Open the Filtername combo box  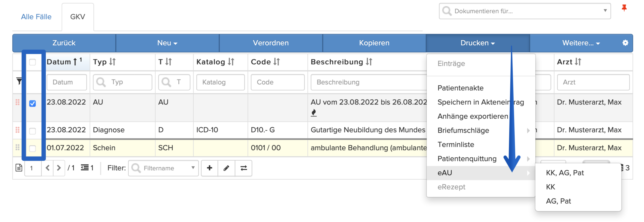point(163,168)
